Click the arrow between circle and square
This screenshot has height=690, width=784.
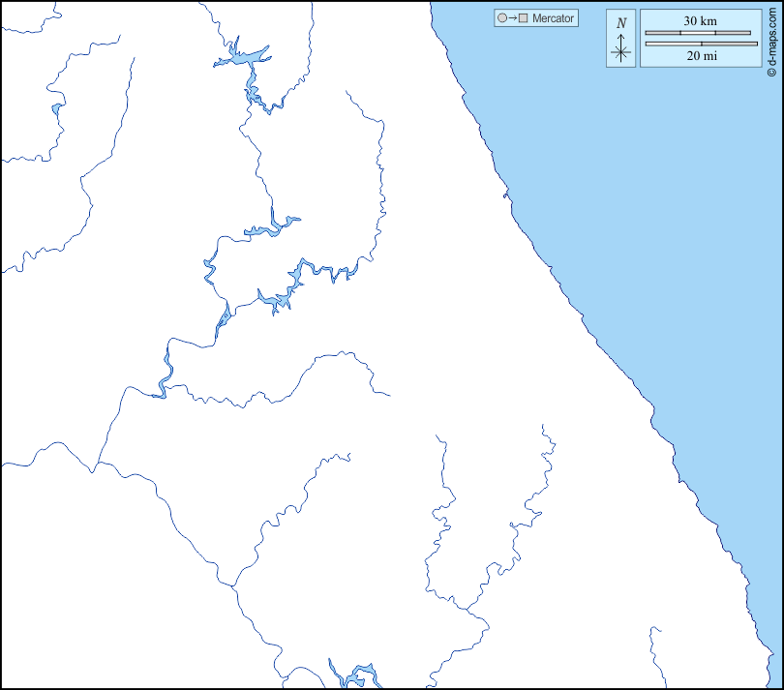pos(512,18)
